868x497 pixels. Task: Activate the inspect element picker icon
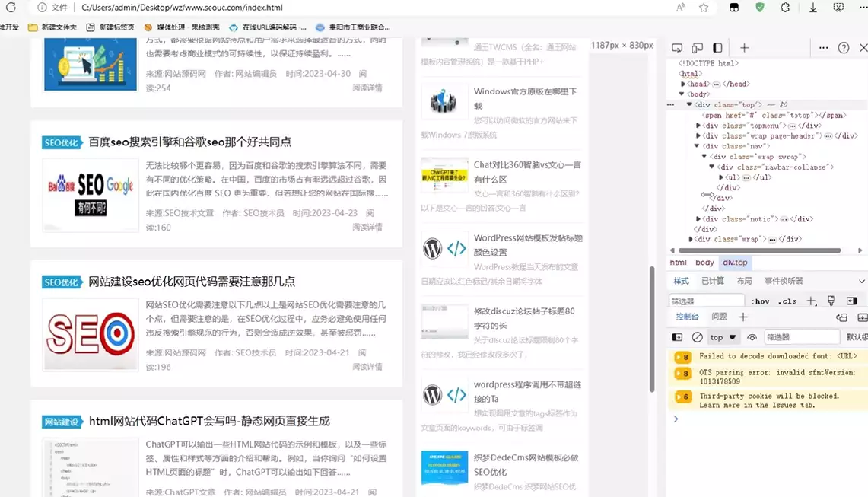pos(677,48)
